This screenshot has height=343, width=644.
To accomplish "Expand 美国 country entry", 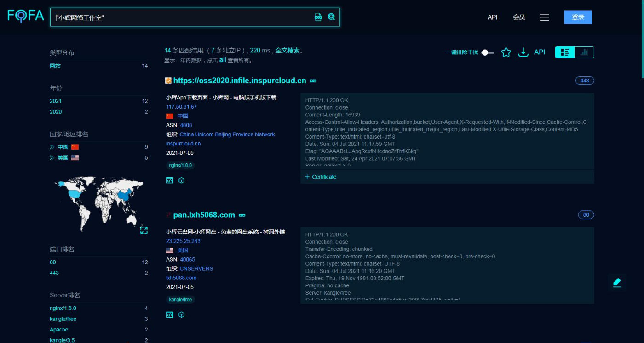I will point(52,157).
